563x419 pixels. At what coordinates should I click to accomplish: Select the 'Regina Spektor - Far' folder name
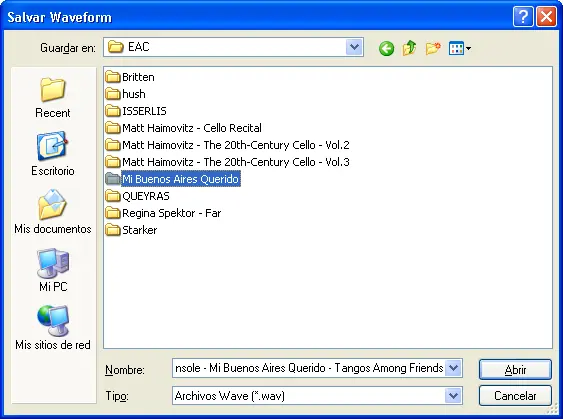tap(172, 213)
